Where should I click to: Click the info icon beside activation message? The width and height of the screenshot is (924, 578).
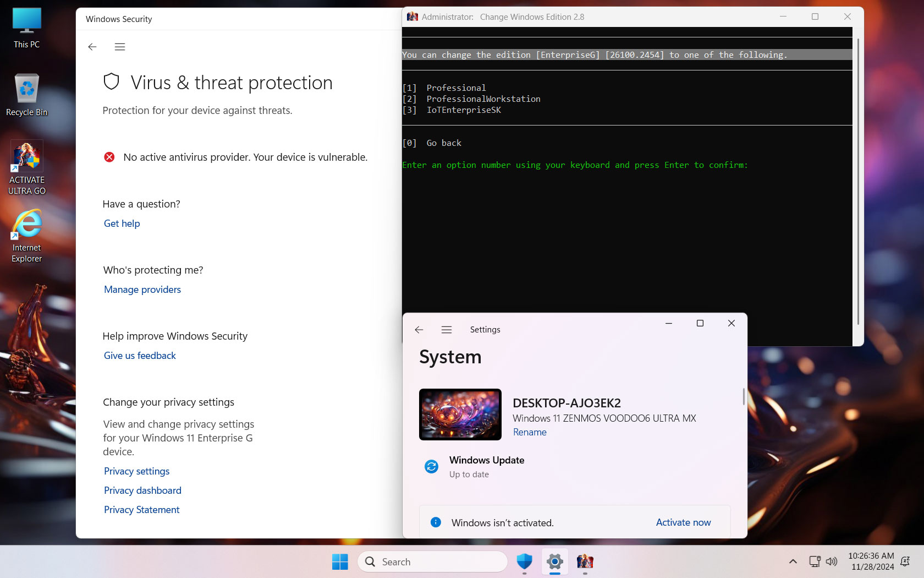click(436, 522)
